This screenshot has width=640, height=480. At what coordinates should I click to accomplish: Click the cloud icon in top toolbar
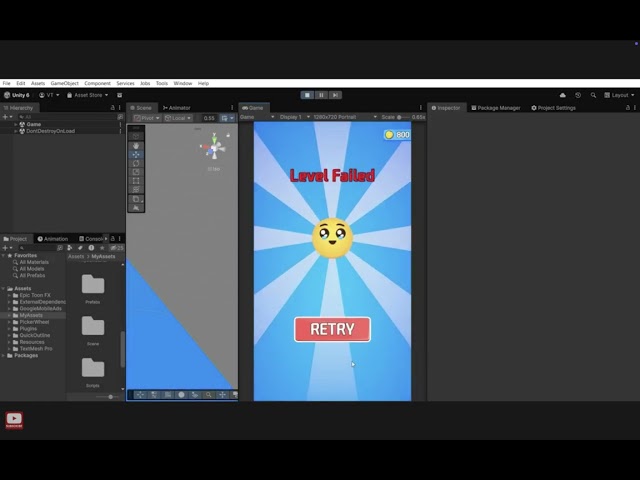coord(562,95)
